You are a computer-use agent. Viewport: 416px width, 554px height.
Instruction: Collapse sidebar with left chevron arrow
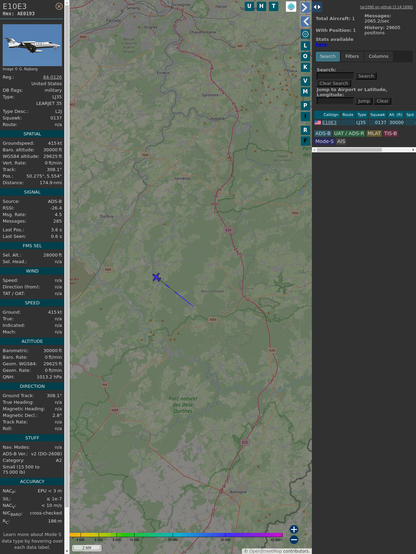click(305, 21)
